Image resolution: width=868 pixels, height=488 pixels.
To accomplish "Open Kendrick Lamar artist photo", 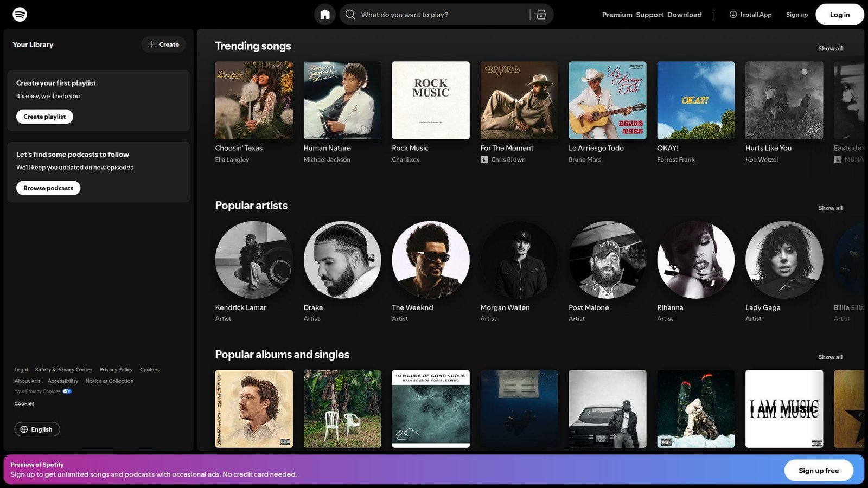I will pos(254,260).
